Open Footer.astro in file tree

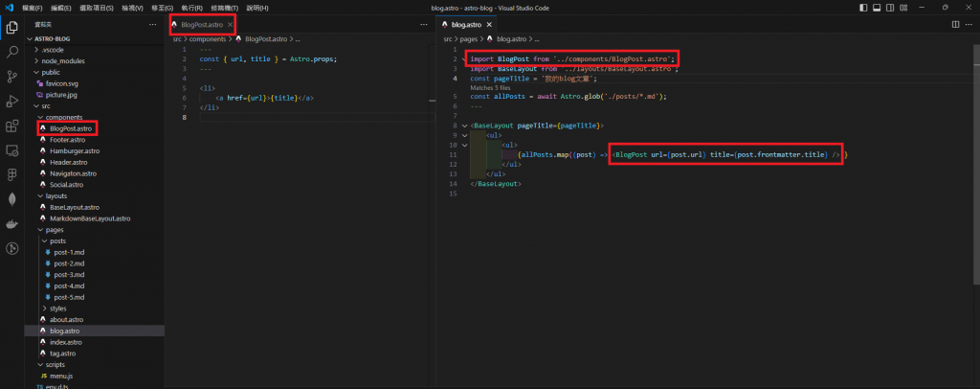[x=68, y=140]
